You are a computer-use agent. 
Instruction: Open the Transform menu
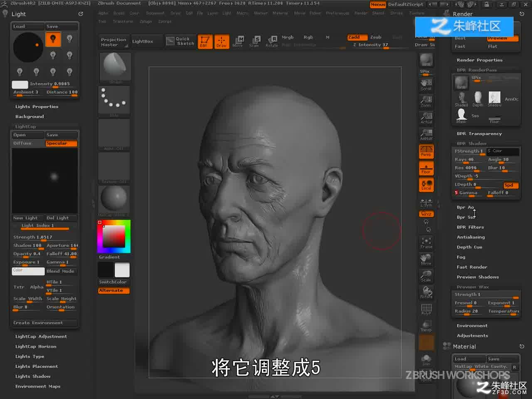click(123, 22)
